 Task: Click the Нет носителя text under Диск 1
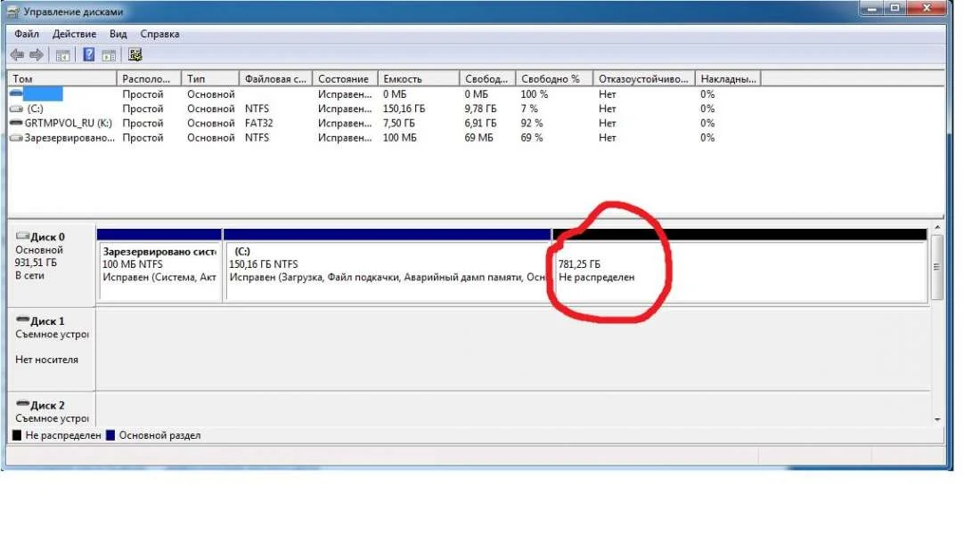coord(47,360)
